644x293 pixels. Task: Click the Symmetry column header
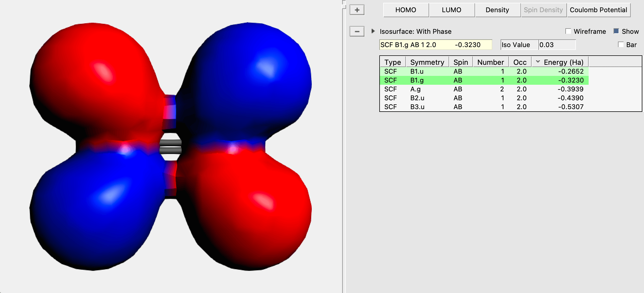tap(427, 62)
